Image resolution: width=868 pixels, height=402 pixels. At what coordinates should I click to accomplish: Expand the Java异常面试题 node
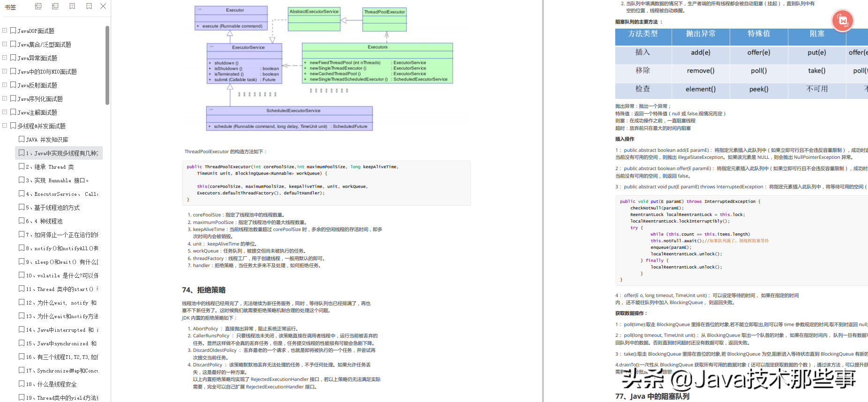click(x=5, y=58)
